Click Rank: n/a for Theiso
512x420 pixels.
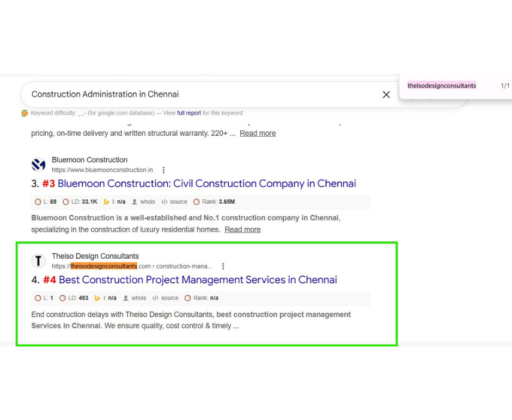click(x=202, y=298)
